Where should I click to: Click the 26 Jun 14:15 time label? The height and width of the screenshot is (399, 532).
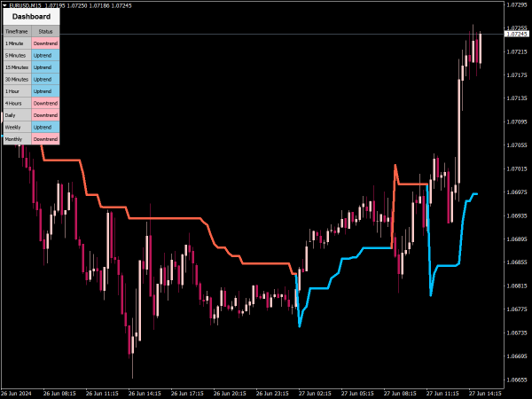pyautogui.click(x=145, y=394)
